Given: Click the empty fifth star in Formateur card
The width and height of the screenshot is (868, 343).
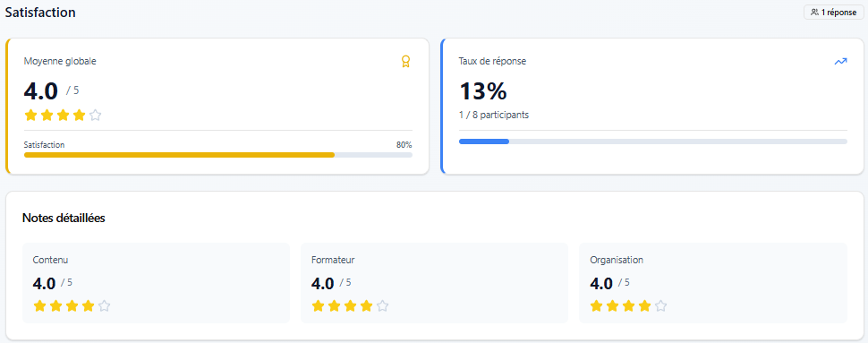Looking at the screenshot, I should (382, 306).
